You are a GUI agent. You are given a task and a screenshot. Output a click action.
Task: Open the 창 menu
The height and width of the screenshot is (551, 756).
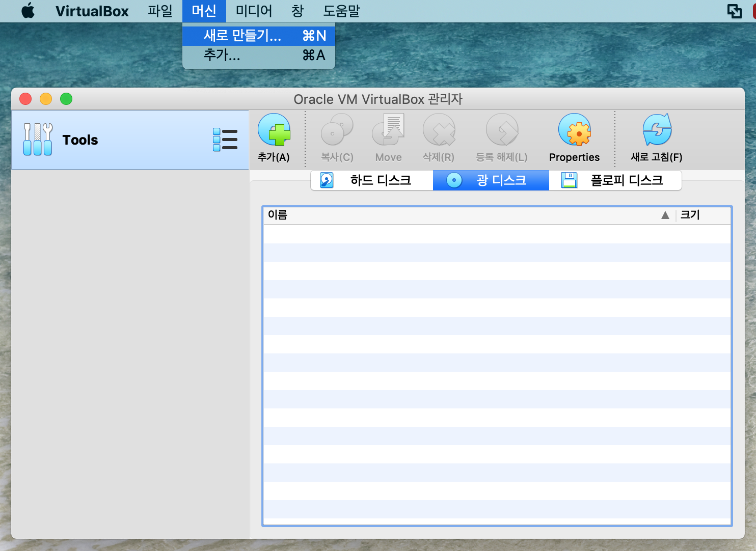point(298,11)
